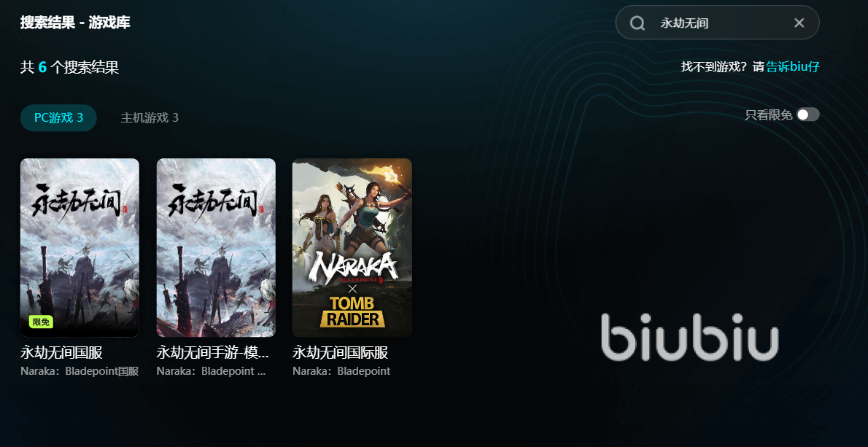Open the 永劫无间手游-模拟器 cover image
Screen dimensions: 868x447
coord(216,248)
